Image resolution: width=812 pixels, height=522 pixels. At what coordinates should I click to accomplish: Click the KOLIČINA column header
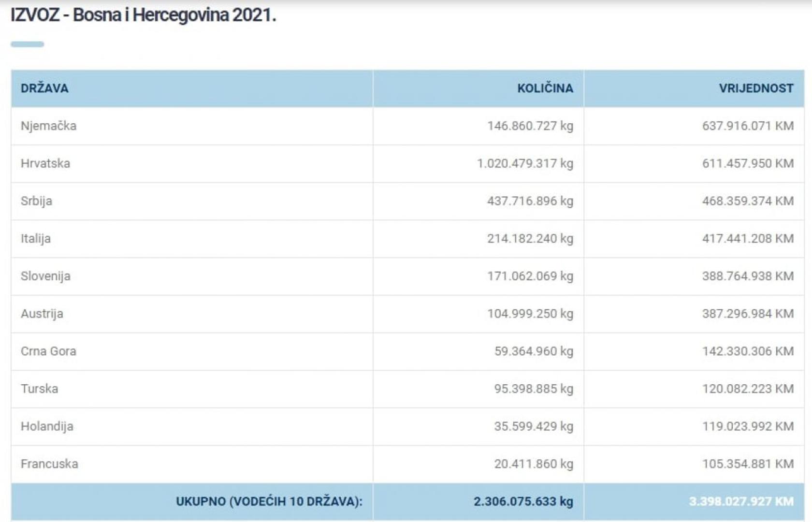[x=545, y=88]
